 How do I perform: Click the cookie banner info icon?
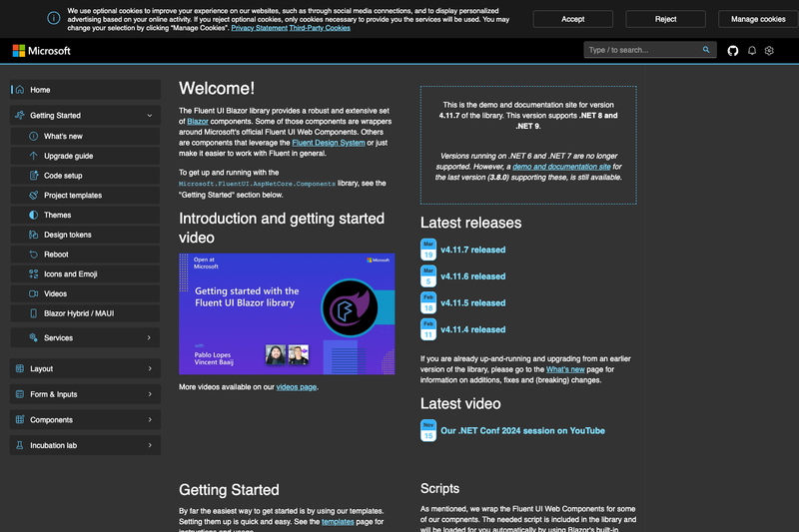54,18
